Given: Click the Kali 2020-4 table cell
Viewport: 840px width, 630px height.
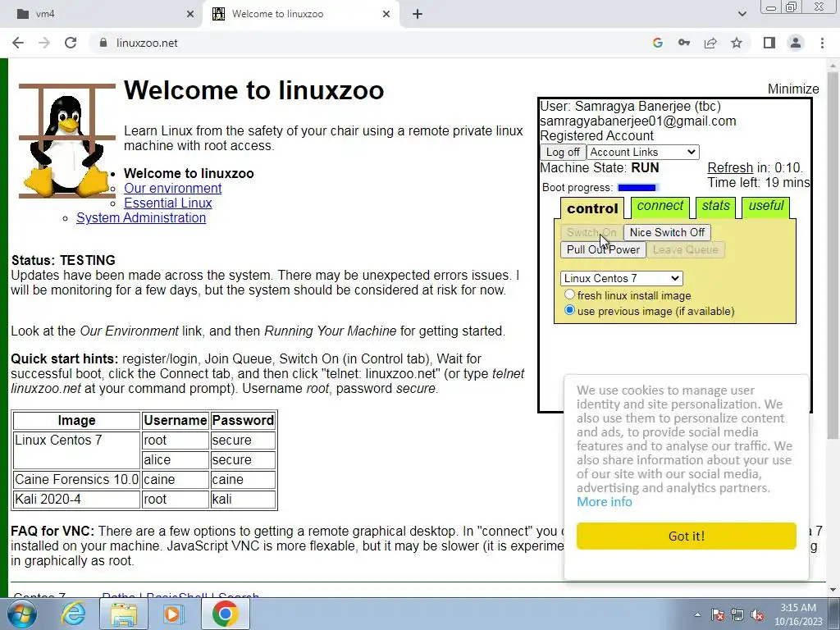Looking at the screenshot, I should (x=76, y=500).
